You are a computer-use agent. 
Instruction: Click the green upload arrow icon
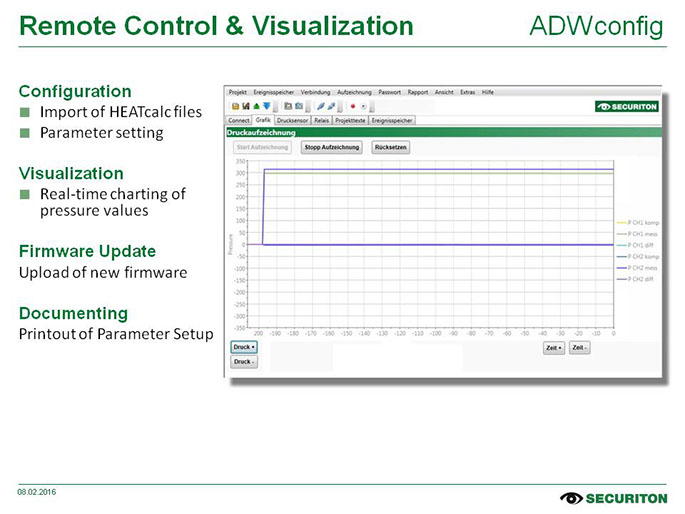click(x=256, y=105)
